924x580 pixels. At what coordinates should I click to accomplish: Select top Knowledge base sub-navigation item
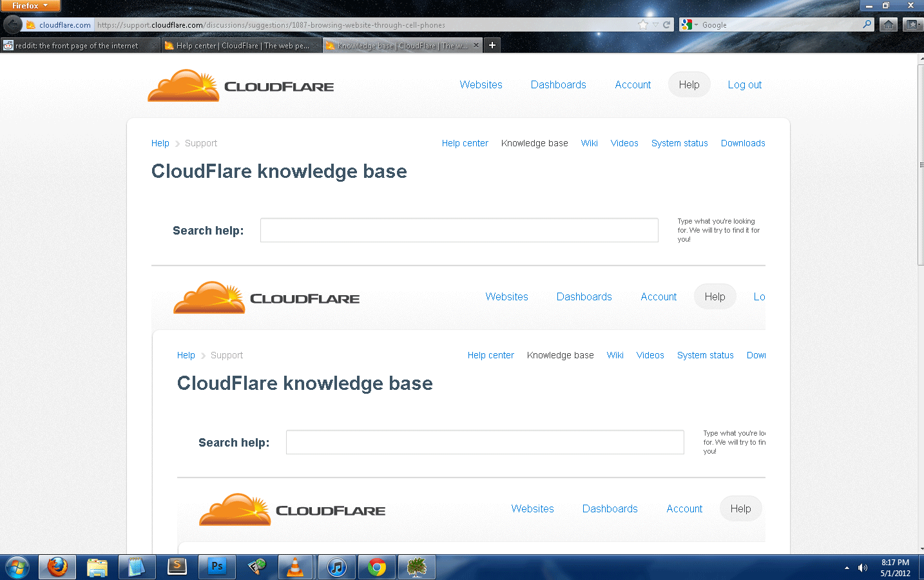click(535, 143)
